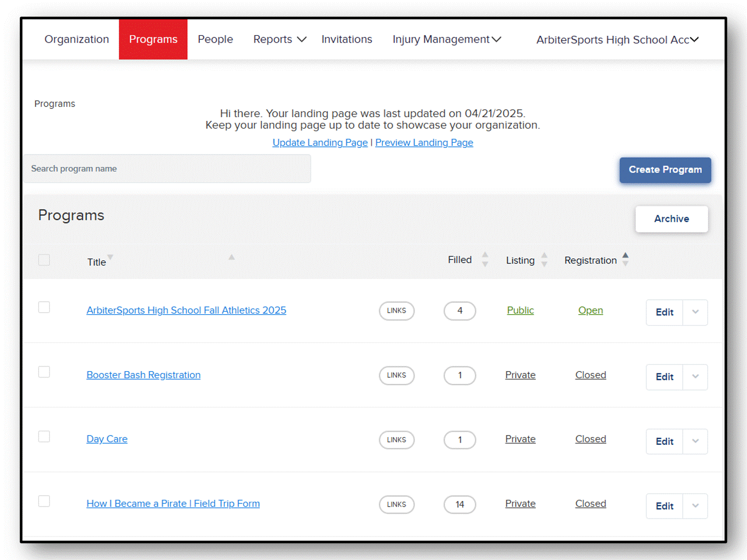Click the Programs breadcrumb text
Image resolution: width=747 pixels, height=560 pixels.
tap(54, 104)
